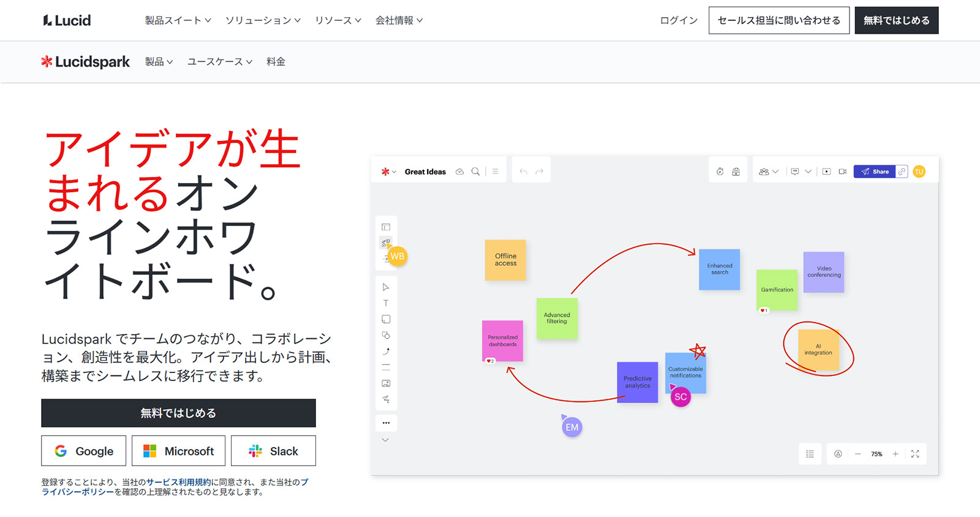
Task: Collapse the left toolbar with the down chevron
Action: pos(385,440)
